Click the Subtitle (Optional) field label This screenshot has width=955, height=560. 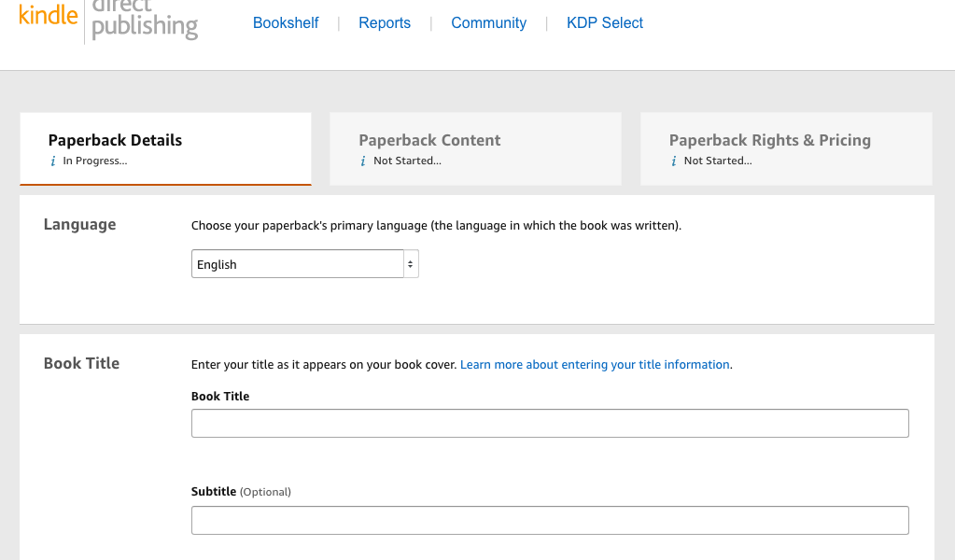tap(241, 492)
